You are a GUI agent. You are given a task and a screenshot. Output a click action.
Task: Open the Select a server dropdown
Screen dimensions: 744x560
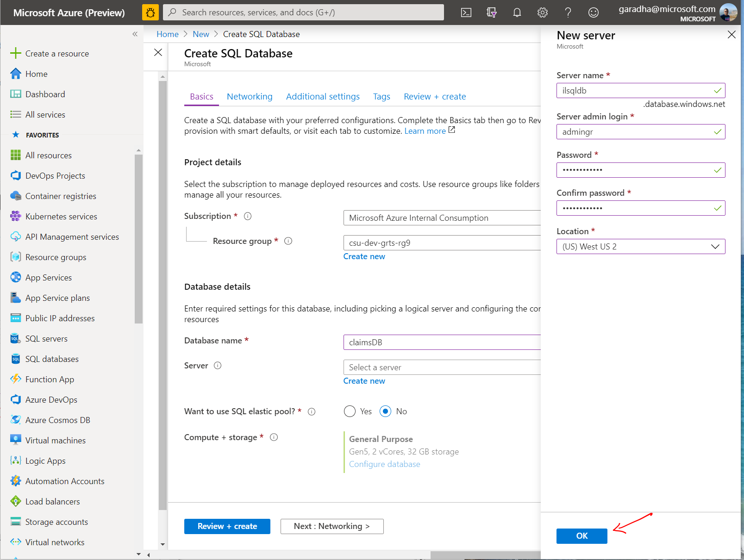point(442,367)
